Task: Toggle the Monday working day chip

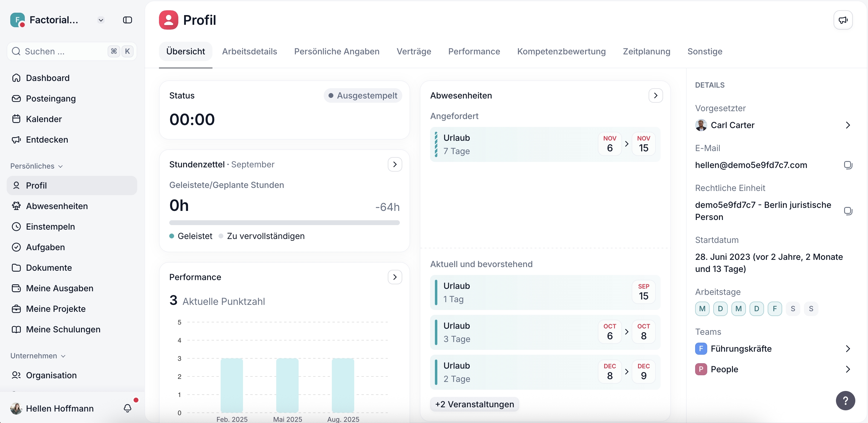Action: click(702, 308)
